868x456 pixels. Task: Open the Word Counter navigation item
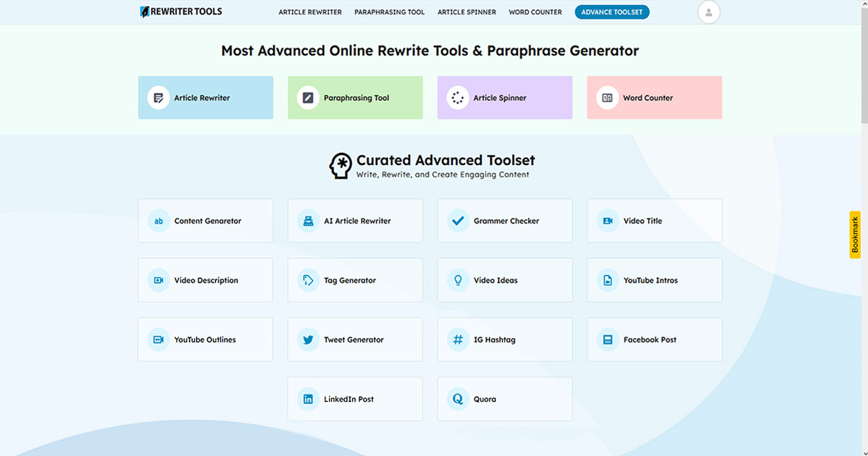[535, 12]
